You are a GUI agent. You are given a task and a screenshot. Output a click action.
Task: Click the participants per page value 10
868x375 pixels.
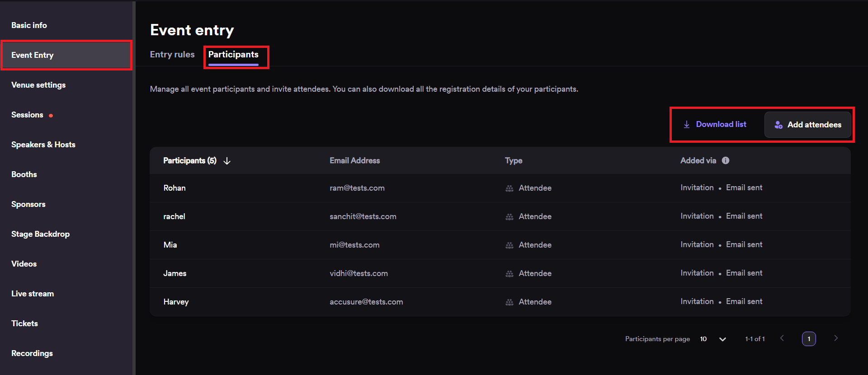point(703,339)
